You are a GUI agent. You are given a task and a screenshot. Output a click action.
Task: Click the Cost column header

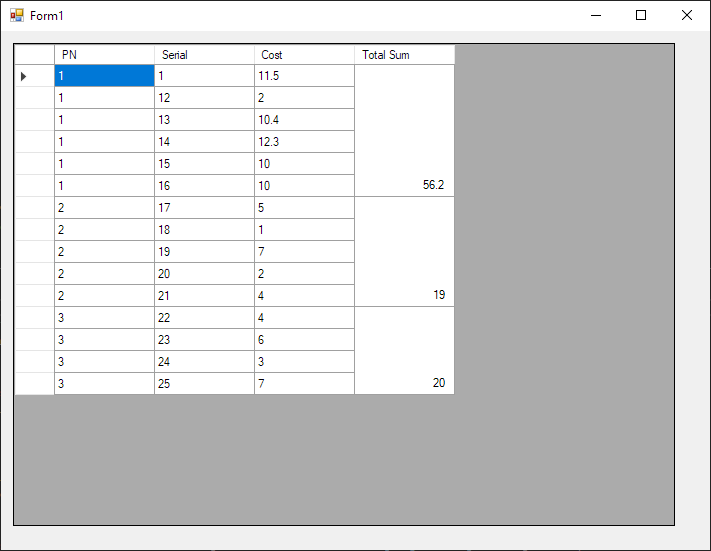(304, 55)
